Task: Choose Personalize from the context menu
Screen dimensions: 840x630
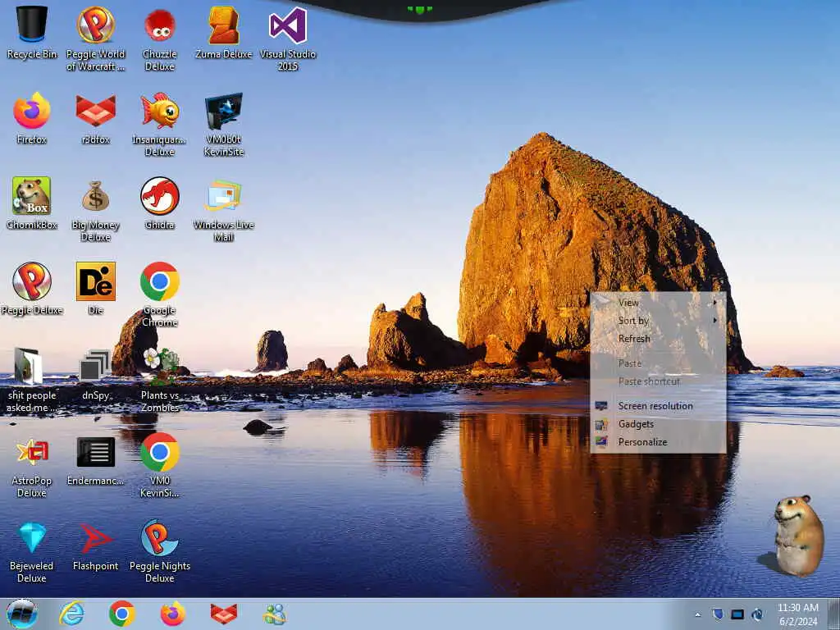Action: click(658, 442)
